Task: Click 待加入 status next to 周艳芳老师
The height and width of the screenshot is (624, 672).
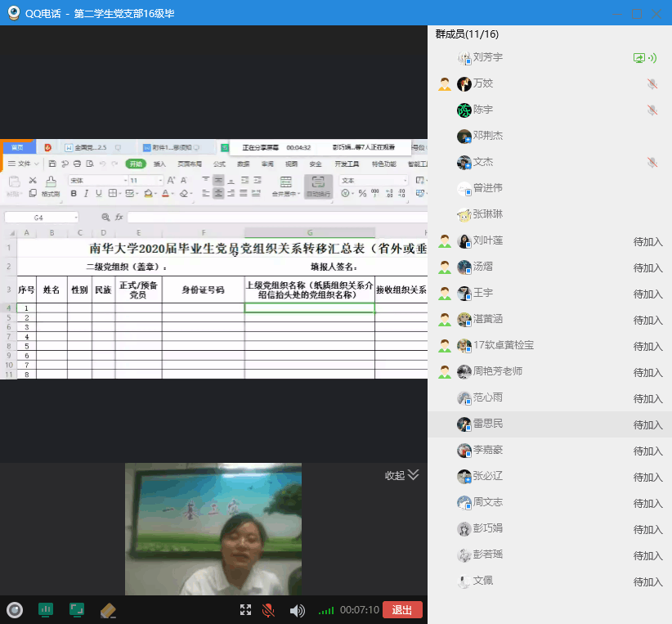Action: pos(647,372)
